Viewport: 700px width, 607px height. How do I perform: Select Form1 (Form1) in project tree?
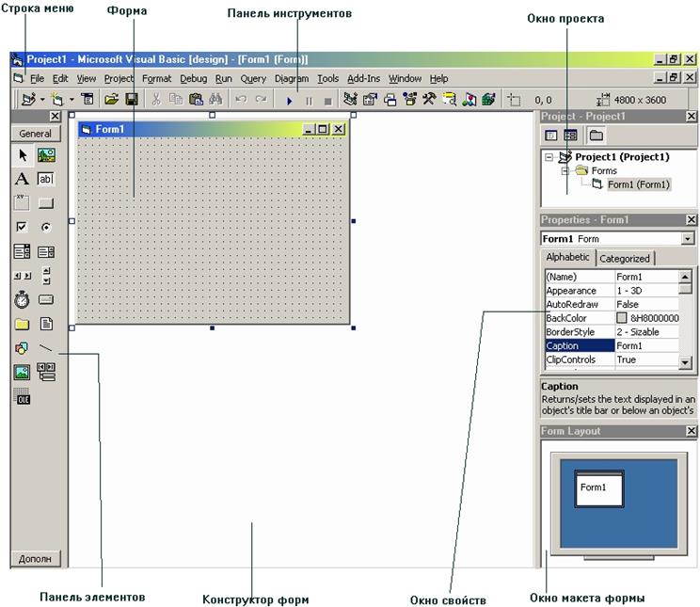pyautogui.click(x=639, y=184)
